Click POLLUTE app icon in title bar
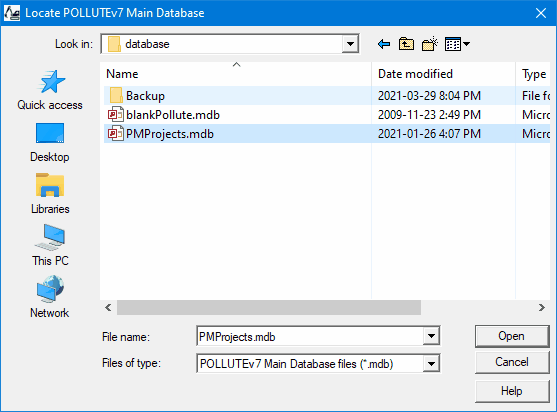 pyautogui.click(x=12, y=13)
